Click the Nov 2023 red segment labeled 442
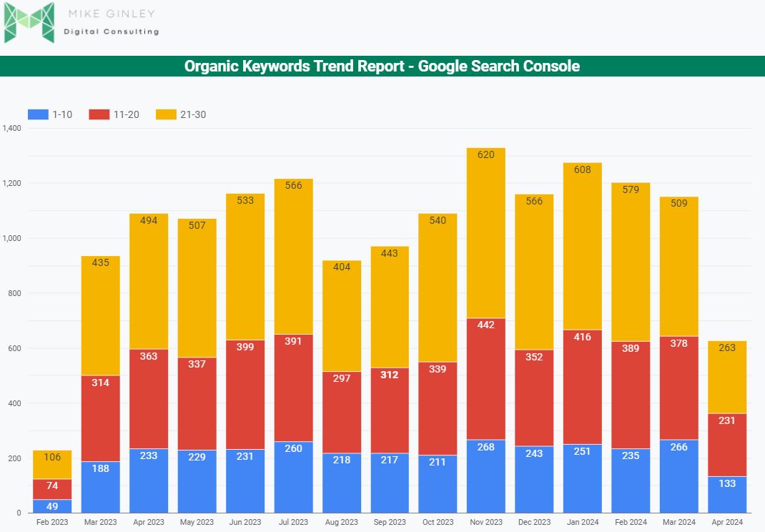 point(486,379)
